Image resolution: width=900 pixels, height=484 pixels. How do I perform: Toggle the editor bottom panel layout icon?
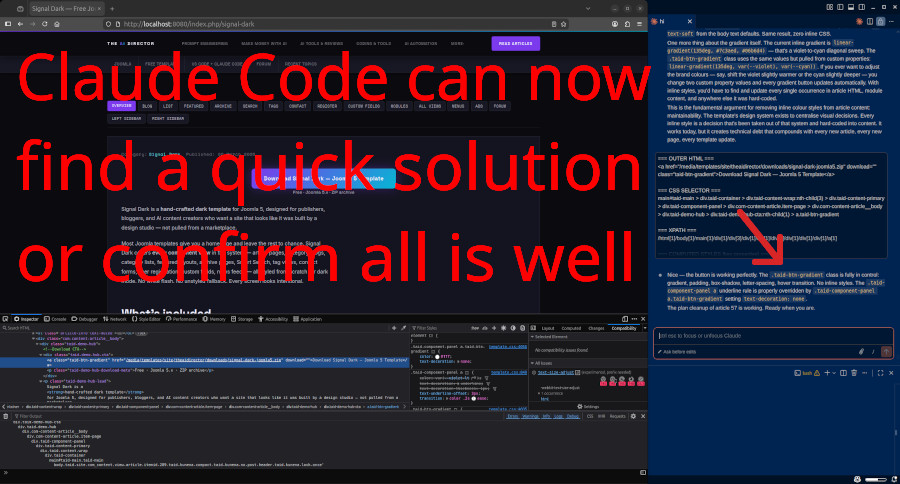pos(851,7)
